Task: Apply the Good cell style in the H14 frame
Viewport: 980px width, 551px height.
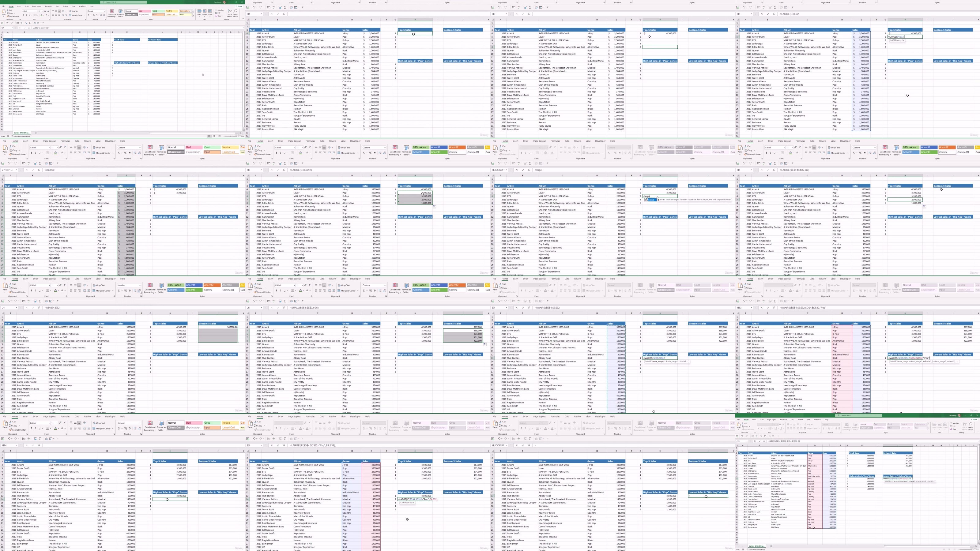Action: [x=212, y=423]
